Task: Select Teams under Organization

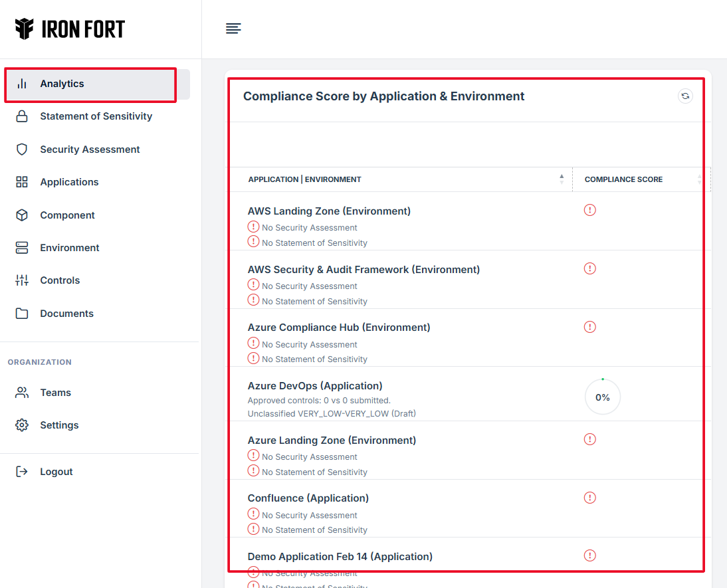Action: coord(55,393)
